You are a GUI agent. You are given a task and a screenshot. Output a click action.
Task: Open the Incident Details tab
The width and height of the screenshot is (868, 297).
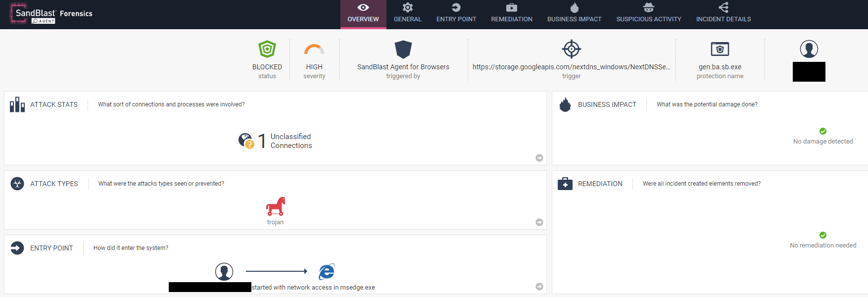pos(723,14)
